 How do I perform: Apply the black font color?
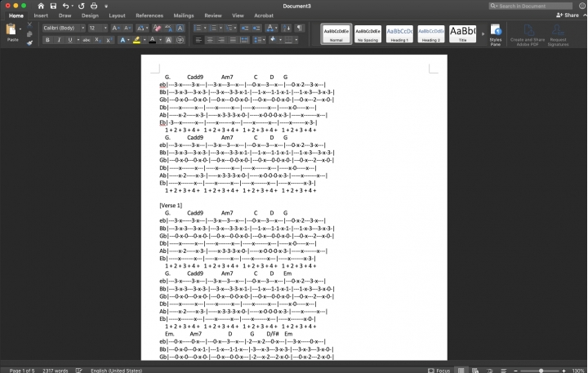coord(152,40)
